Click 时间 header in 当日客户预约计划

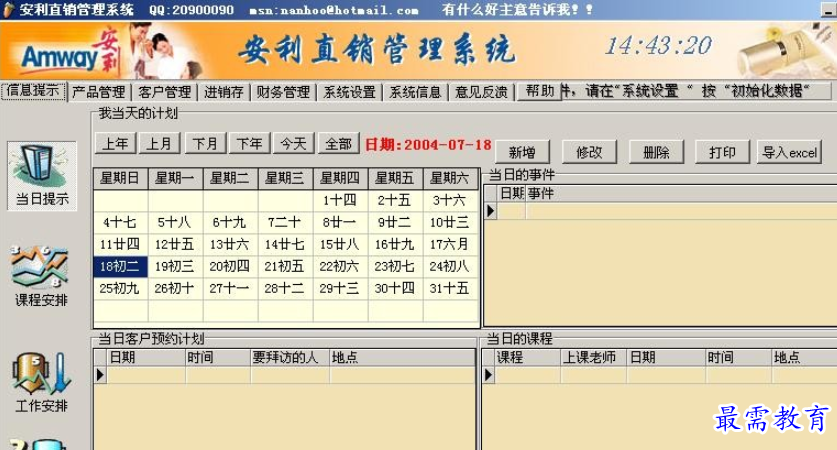(x=218, y=358)
